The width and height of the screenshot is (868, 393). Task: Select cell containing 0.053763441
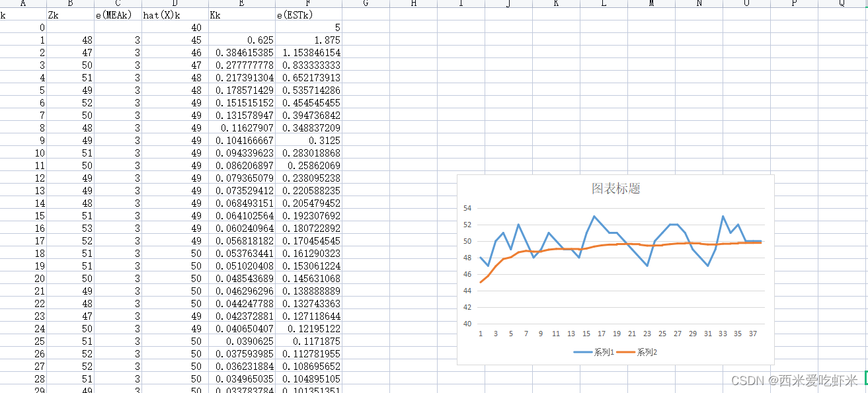[x=242, y=253]
